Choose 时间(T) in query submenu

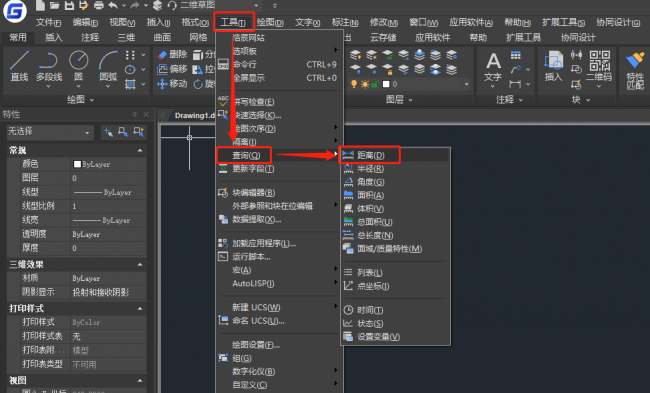(395, 310)
